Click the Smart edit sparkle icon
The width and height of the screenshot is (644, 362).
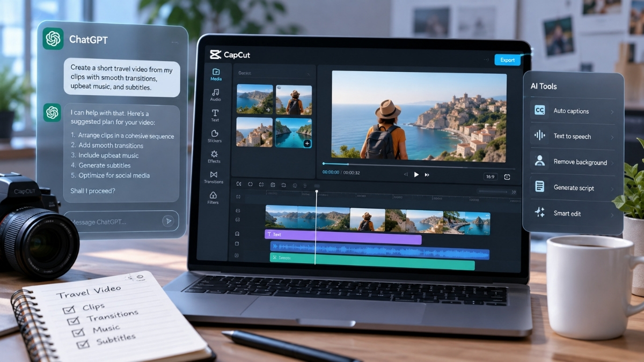click(540, 212)
